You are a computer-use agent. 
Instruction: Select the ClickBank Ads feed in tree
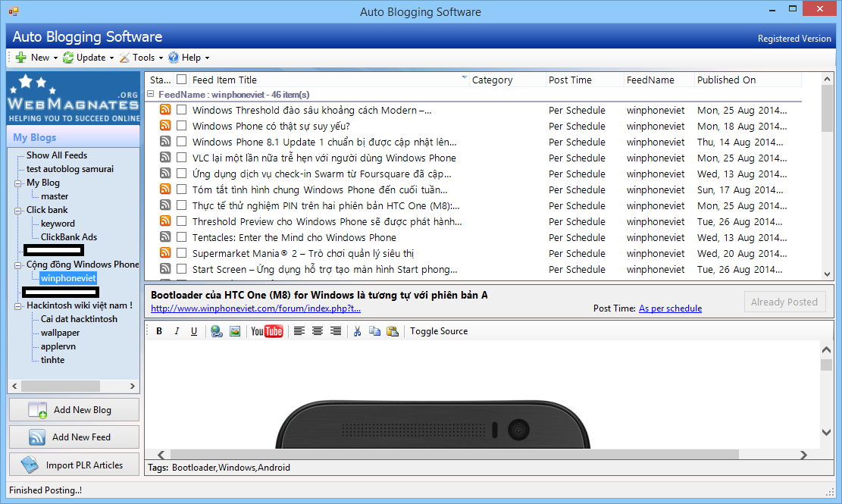pyautogui.click(x=69, y=236)
